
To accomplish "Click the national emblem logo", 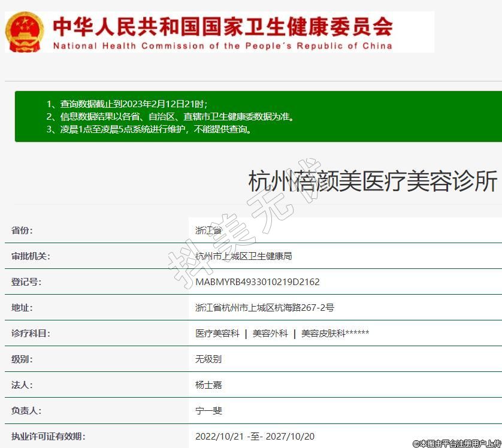I will coord(25,31).
